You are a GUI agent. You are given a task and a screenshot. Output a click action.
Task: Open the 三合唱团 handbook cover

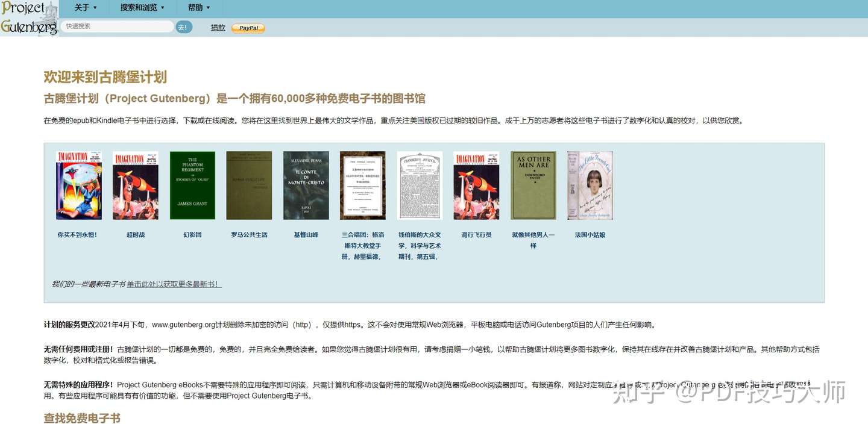[363, 185]
